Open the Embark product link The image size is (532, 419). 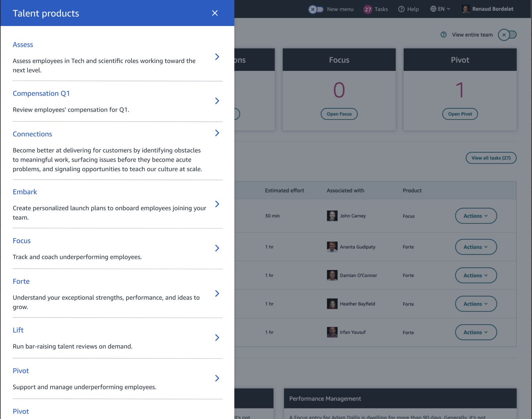[x=25, y=192]
